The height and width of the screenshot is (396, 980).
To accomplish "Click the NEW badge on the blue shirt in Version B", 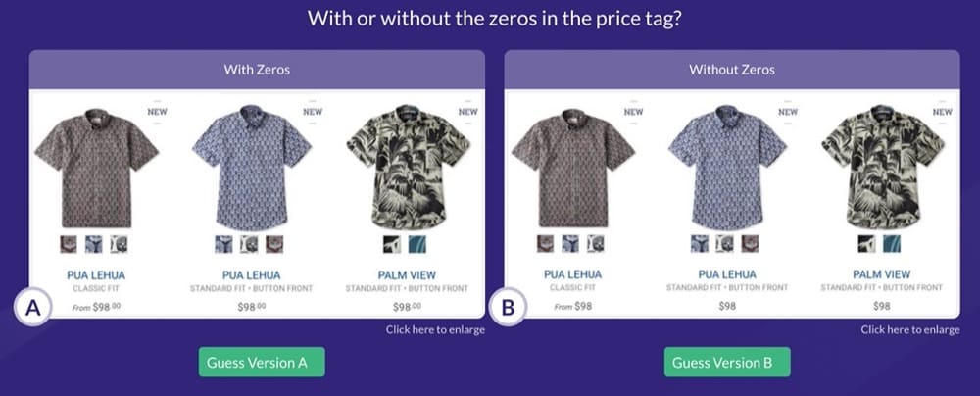I will coord(788,112).
